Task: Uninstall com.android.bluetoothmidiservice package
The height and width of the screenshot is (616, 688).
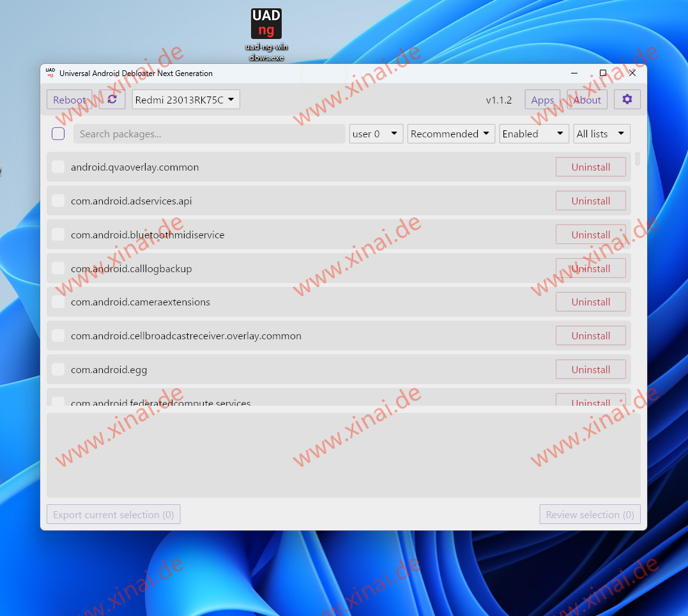Action: (x=591, y=235)
